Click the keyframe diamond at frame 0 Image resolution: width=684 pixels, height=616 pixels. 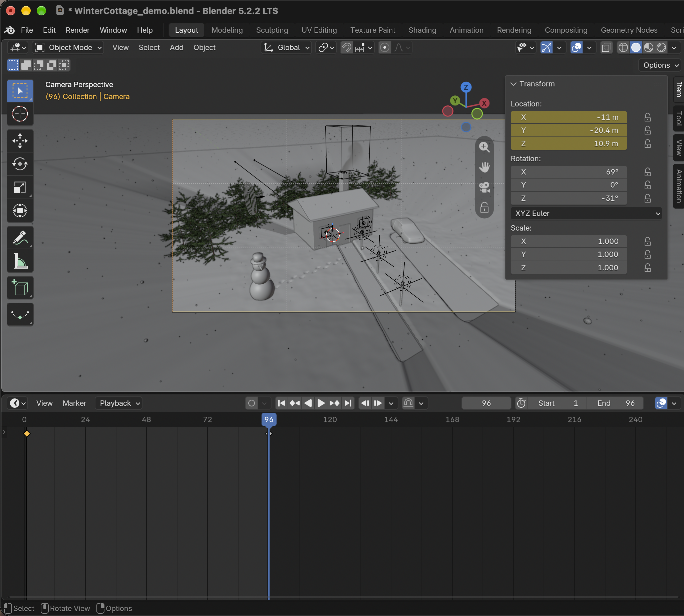(27, 433)
